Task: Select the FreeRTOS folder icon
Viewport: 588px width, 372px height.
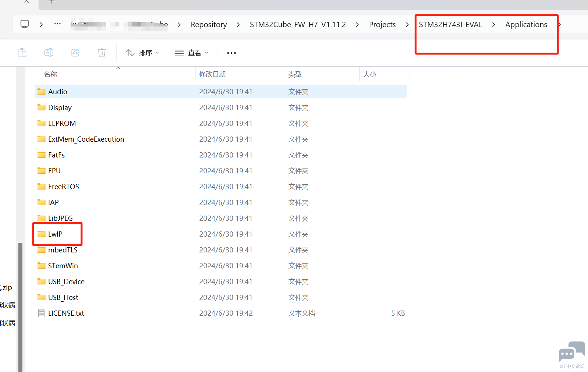Action: [x=42, y=187]
